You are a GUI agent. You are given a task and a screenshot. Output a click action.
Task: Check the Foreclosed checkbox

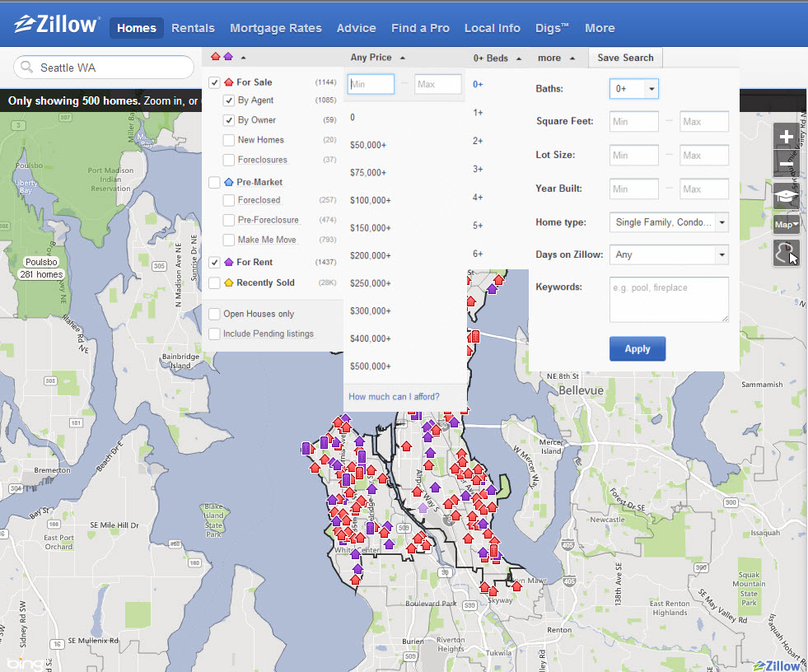(229, 200)
